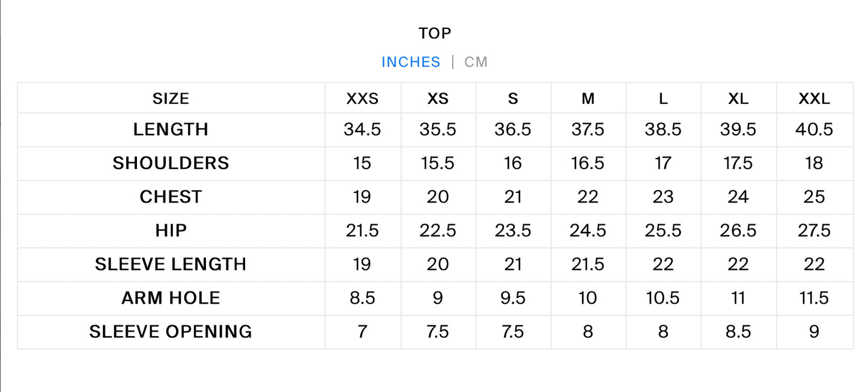This screenshot has width=868, height=392.
Task: Select the XXL size column header
Action: pyautogui.click(x=814, y=99)
